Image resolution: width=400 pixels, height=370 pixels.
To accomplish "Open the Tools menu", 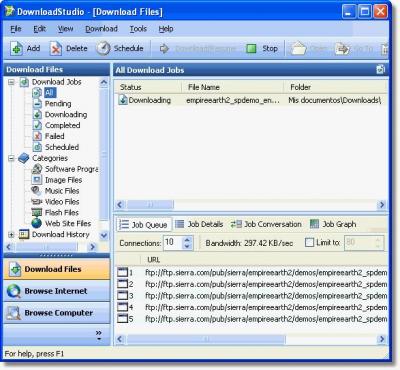I will pos(138,29).
